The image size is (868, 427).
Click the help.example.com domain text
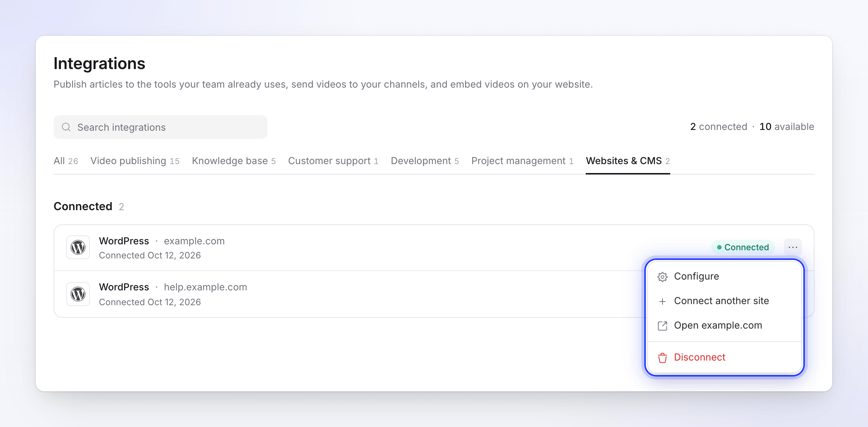(x=205, y=287)
